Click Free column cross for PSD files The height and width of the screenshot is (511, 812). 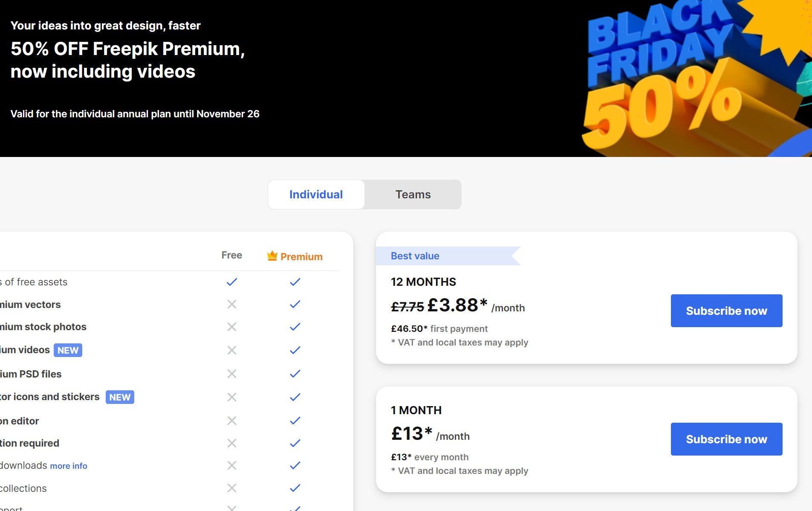click(232, 374)
